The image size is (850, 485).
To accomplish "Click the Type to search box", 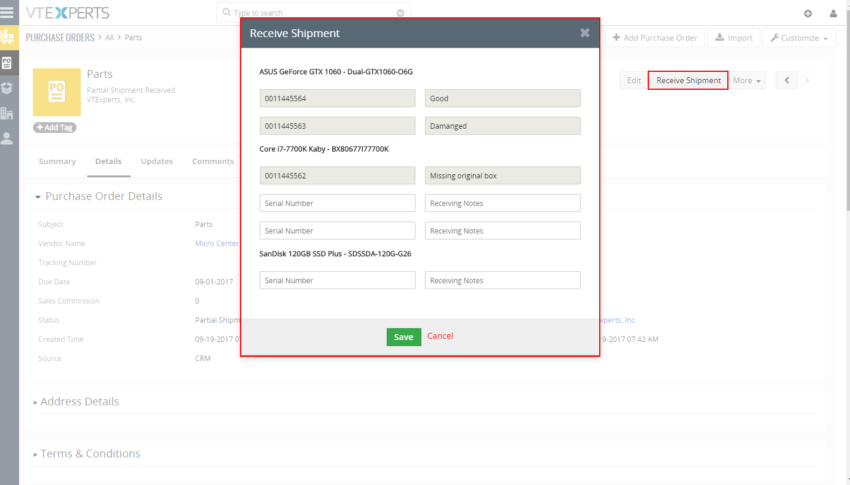I will click(x=313, y=12).
